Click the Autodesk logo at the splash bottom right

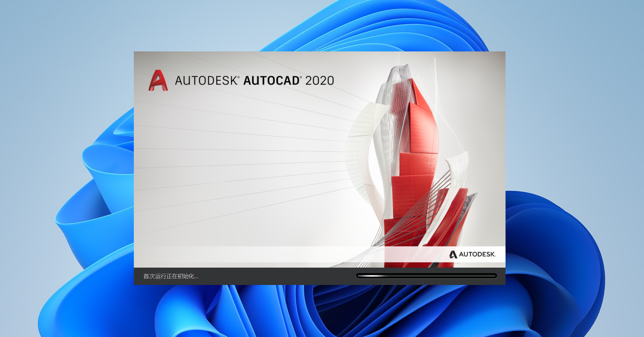click(473, 254)
